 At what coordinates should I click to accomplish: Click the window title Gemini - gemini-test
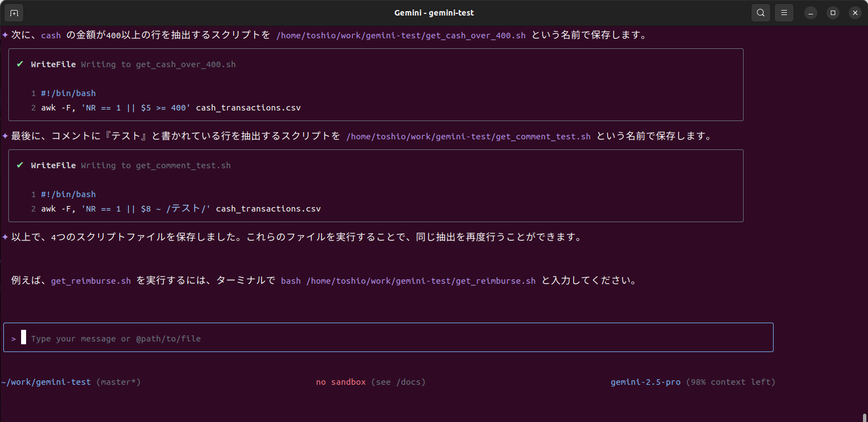(x=434, y=12)
